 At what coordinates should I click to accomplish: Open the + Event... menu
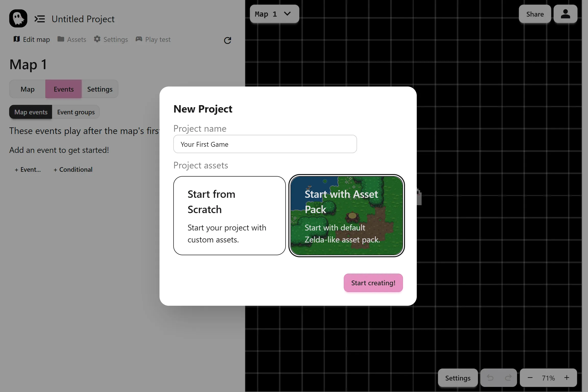pos(28,169)
